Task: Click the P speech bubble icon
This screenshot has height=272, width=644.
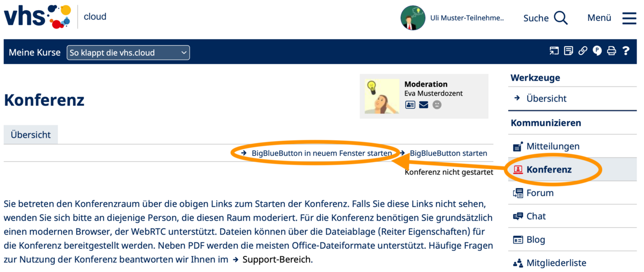Action: [597, 51]
